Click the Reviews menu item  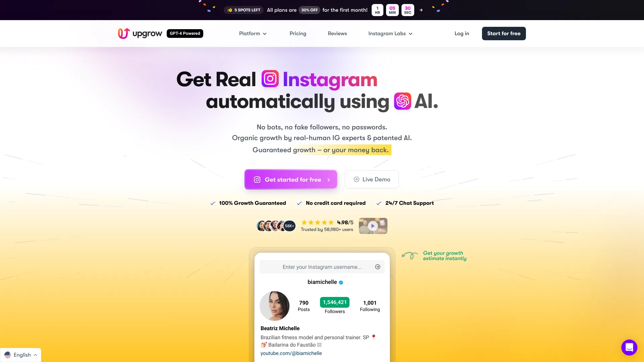pyautogui.click(x=337, y=34)
